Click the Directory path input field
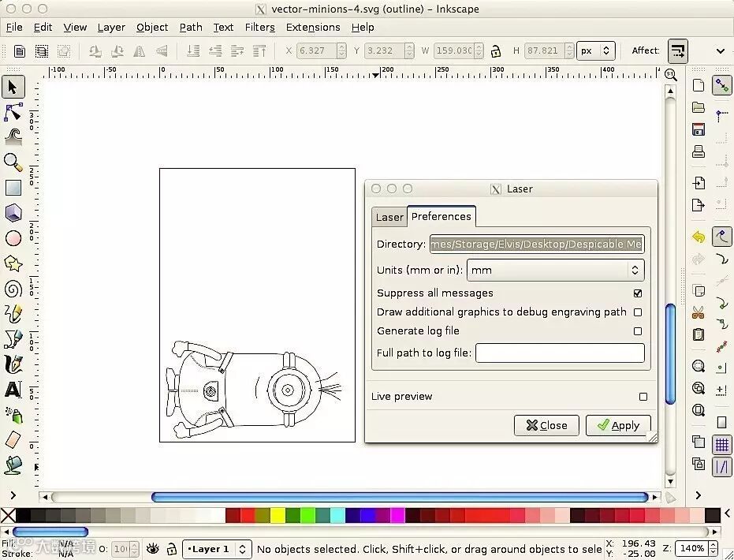This screenshot has width=734, height=560. coord(537,244)
